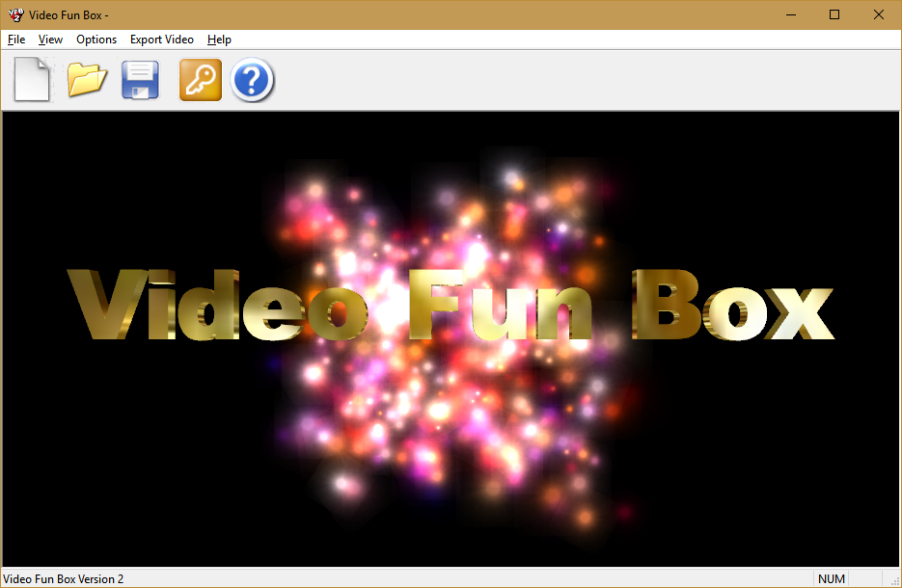Viewport: 902px width, 588px height.
Task: Minimize the Video Fun Box window
Action: (791, 15)
